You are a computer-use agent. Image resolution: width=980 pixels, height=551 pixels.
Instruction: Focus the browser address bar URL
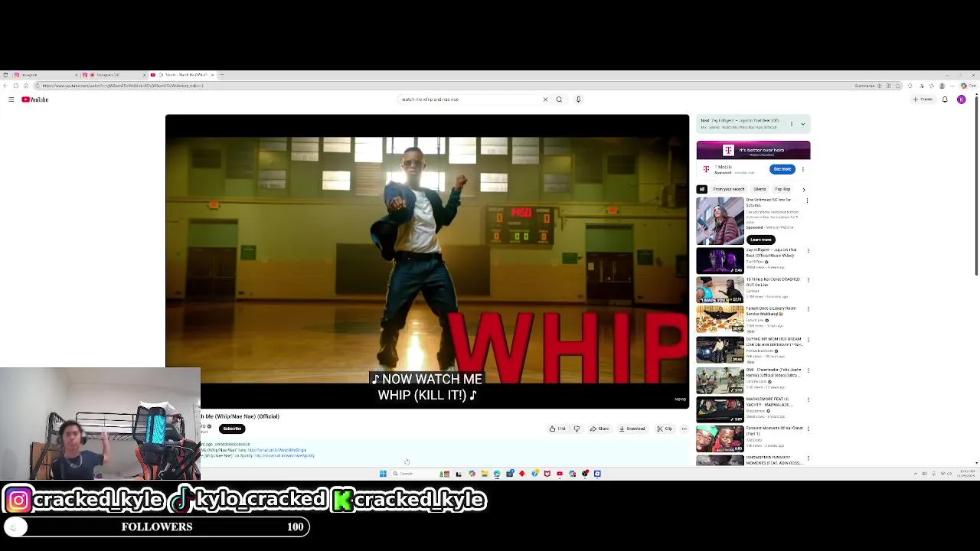pos(122,86)
